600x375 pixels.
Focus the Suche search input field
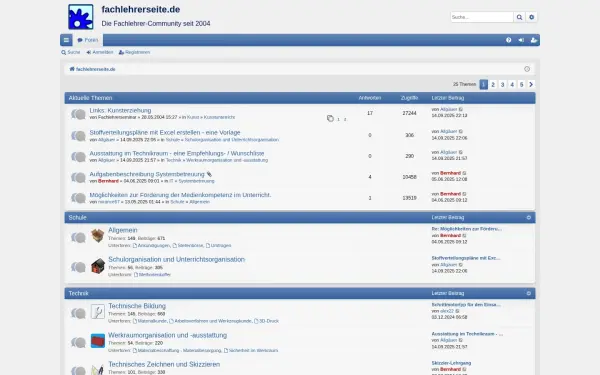point(482,17)
